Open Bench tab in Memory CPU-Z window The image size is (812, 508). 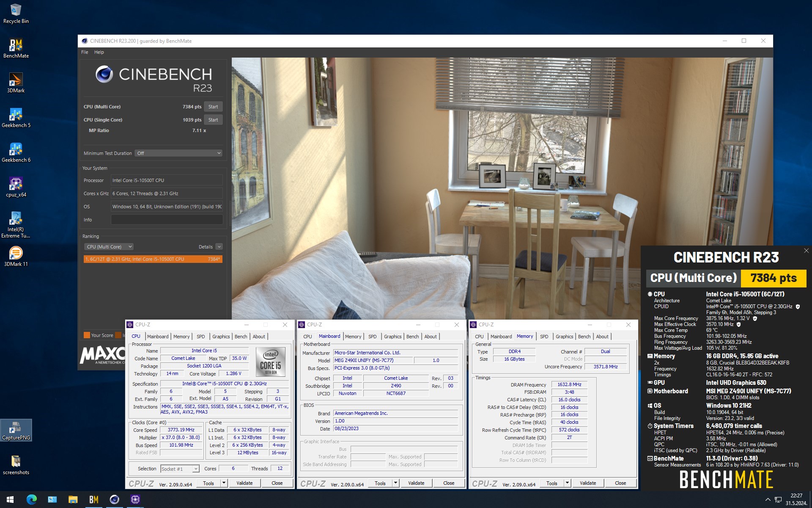584,337
